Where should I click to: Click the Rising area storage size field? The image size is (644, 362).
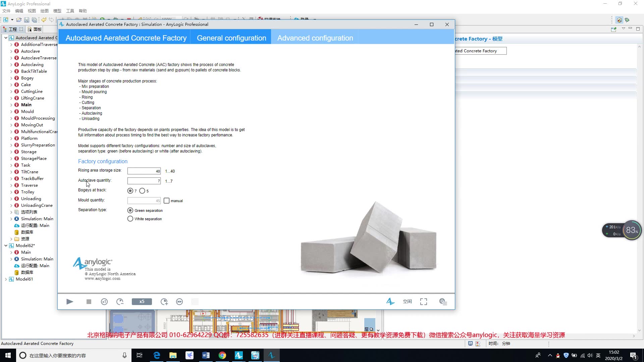(144, 171)
